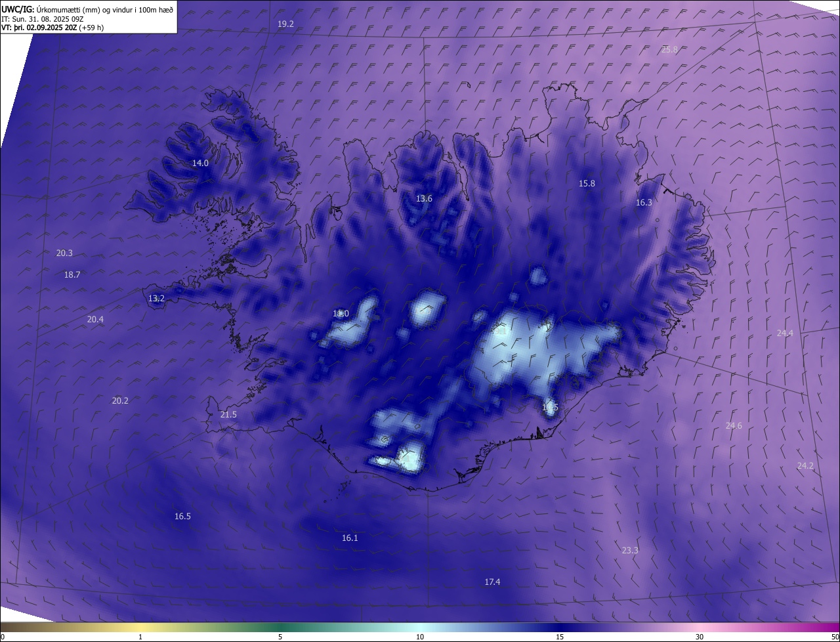This screenshot has width=840, height=642.
Task: Click the 23.3 value label
Action: pos(630,550)
